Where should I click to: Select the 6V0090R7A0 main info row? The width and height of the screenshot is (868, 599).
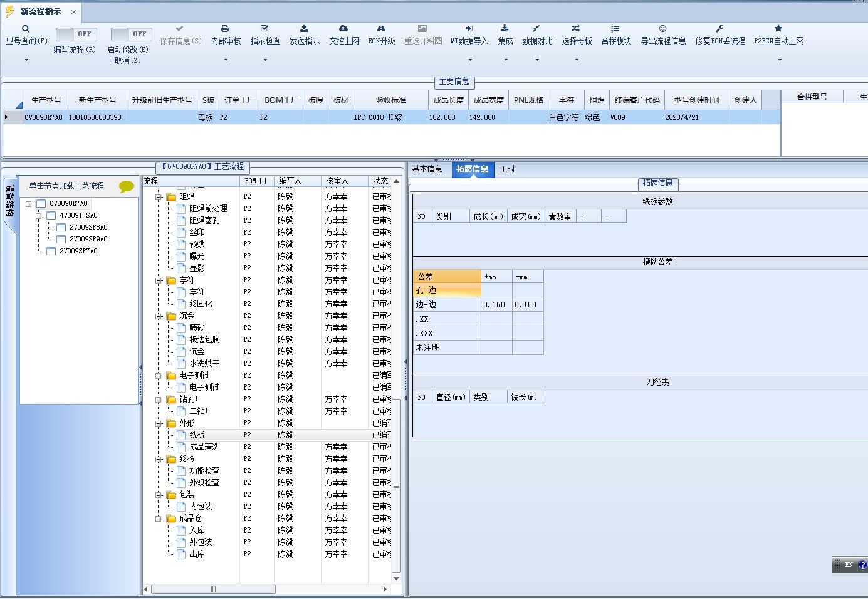[392, 117]
